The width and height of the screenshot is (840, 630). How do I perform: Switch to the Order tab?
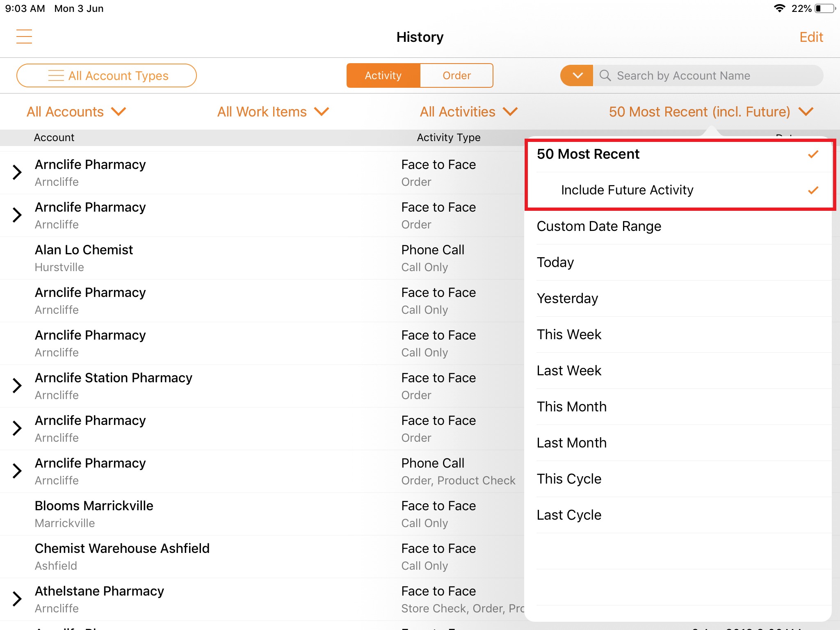click(x=457, y=75)
